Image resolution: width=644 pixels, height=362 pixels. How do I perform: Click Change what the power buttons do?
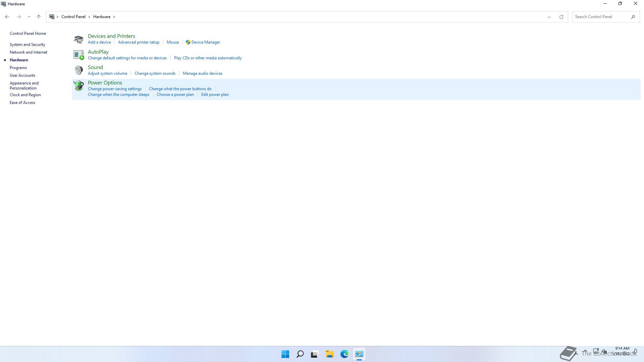tap(180, 89)
